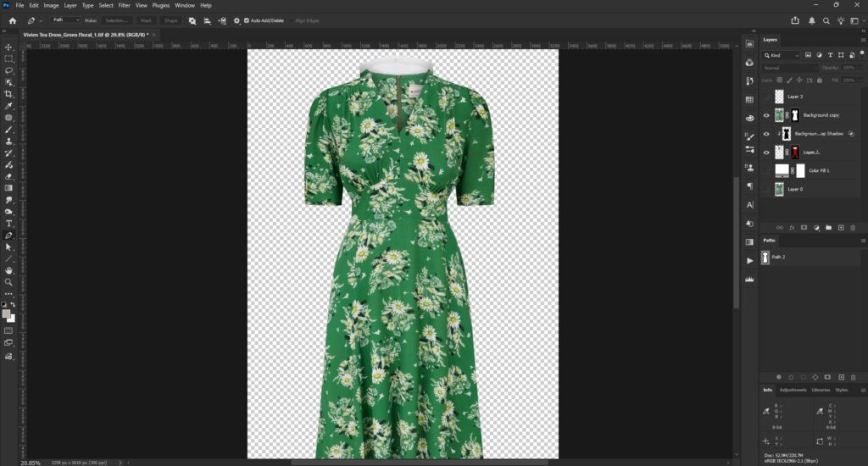This screenshot has width=868, height=466.
Task: Open the Info panel flyout menu
Action: coord(862,391)
